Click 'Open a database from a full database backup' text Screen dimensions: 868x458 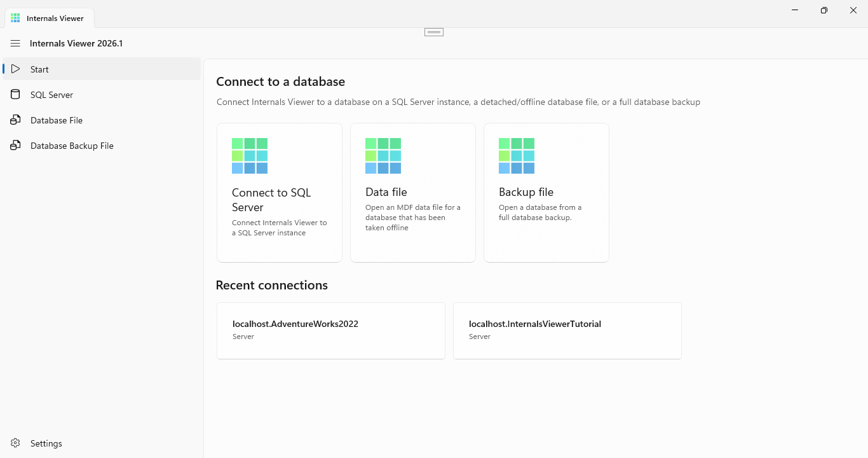click(x=540, y=212)
